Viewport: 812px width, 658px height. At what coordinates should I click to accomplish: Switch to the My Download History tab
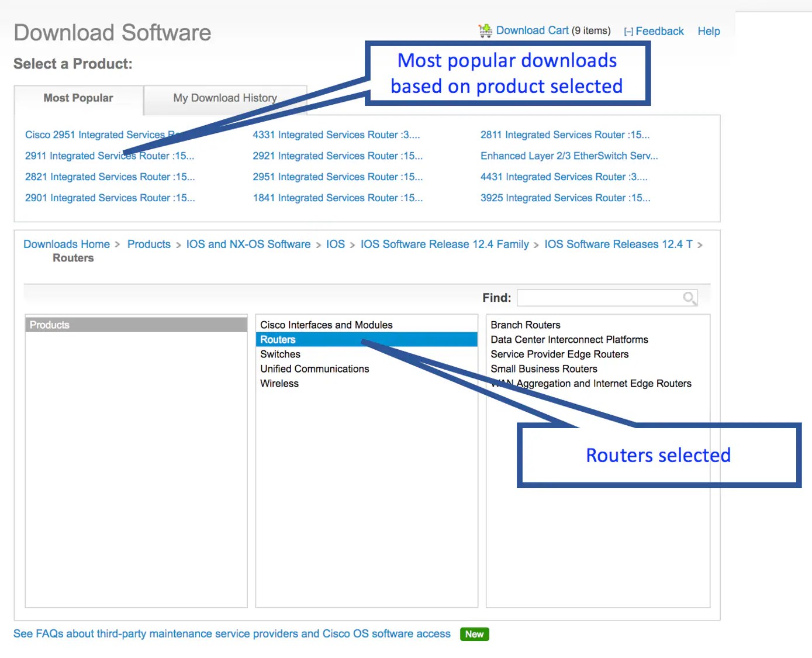224,98
